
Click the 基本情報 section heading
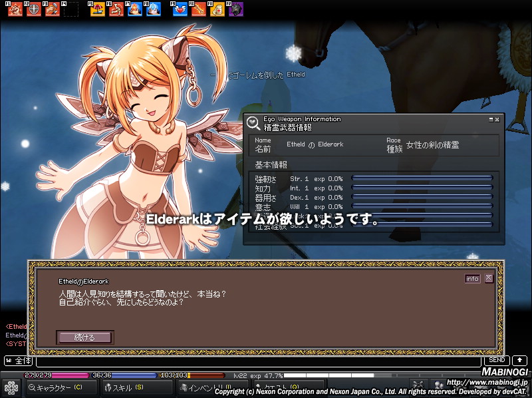pos(271,164)
